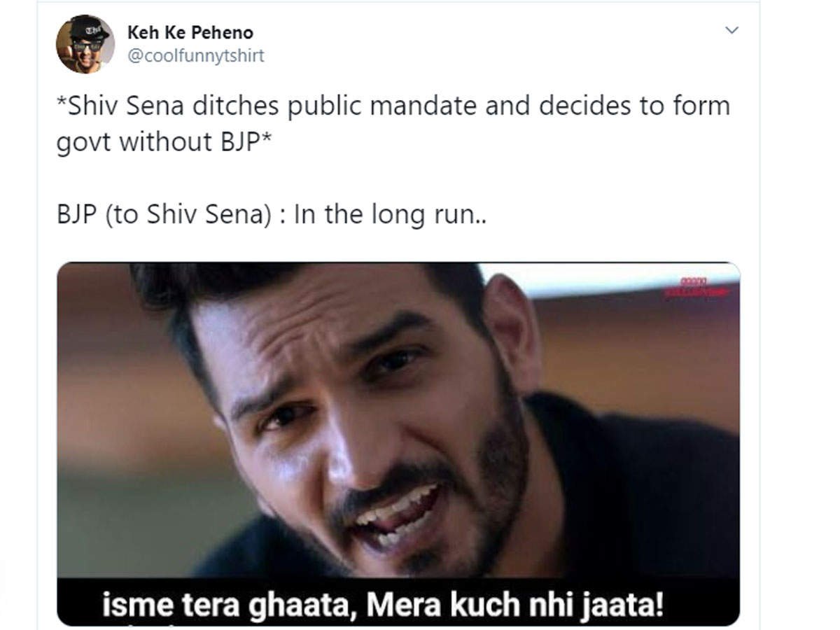Screen dimensions: 840x630
Task: Click the "isme tera ghaata" caption text
Action: click(x=223, y=605)
